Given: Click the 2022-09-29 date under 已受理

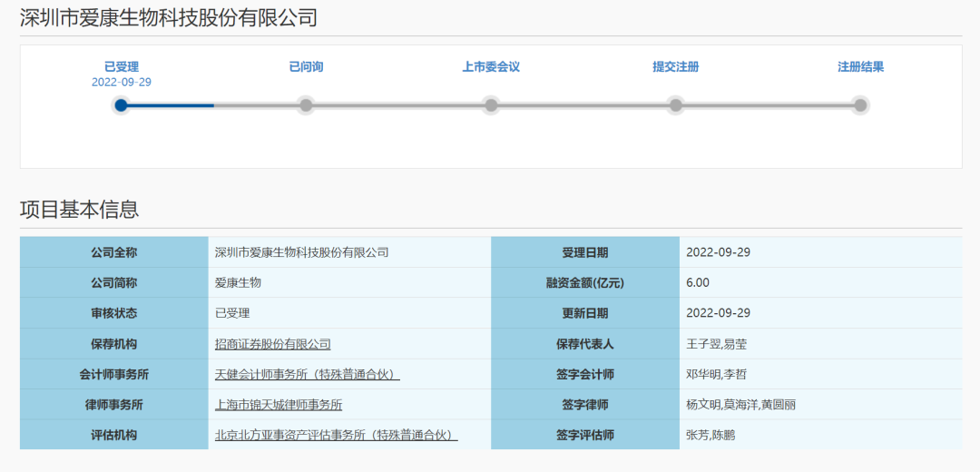Looking at the screenshot, I should pyautogui.click(x=122, y=82).
